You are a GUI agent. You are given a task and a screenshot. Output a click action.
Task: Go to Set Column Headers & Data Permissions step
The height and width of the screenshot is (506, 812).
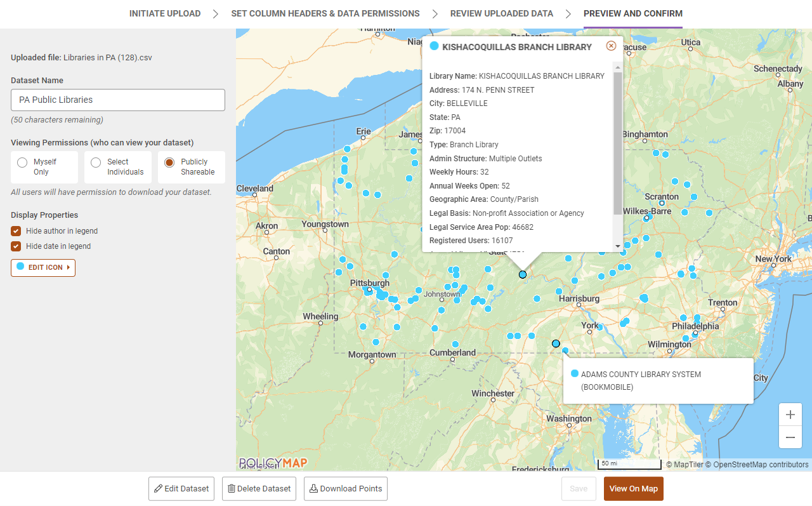click(325, 13)
